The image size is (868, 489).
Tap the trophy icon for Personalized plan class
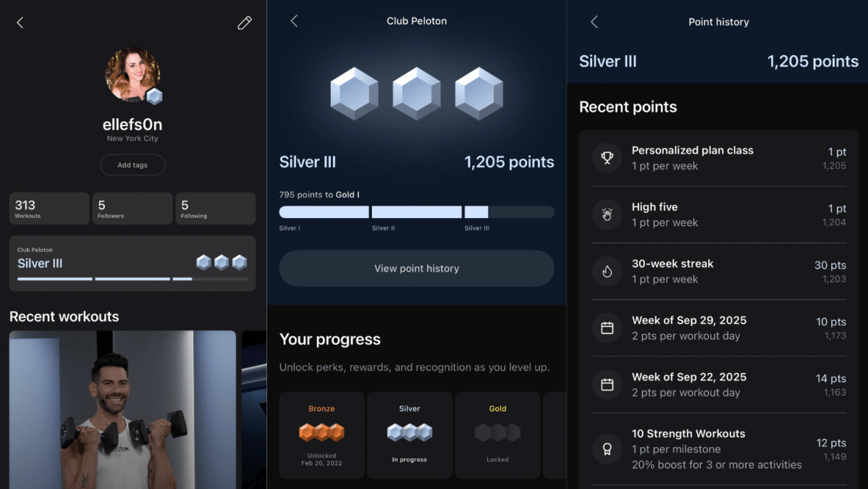pyautogui.click(x=607, y=158)
